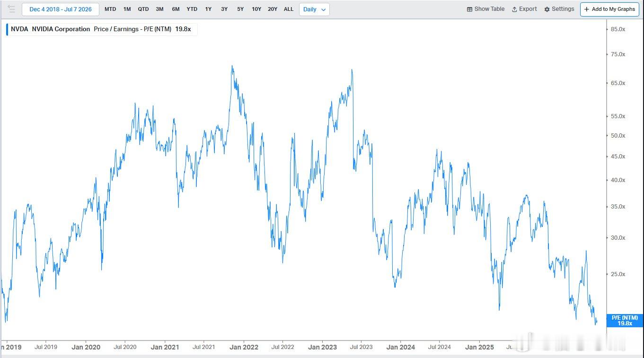Image resolution: width=644 pixels, height=358 pixels.
Task: Click the Jul 2022 x-axis label
Action: click(282, 347)
